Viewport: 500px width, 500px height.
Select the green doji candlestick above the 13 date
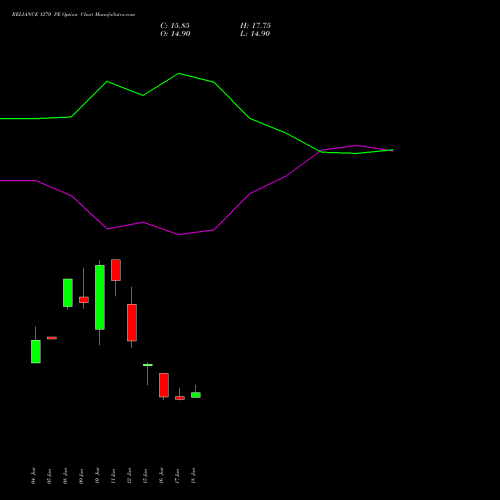point(148,365)
